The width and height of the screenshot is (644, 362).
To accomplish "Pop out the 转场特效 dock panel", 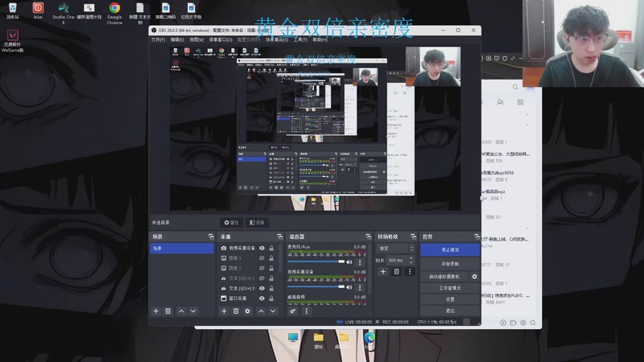I will click(x=413, y=237).
